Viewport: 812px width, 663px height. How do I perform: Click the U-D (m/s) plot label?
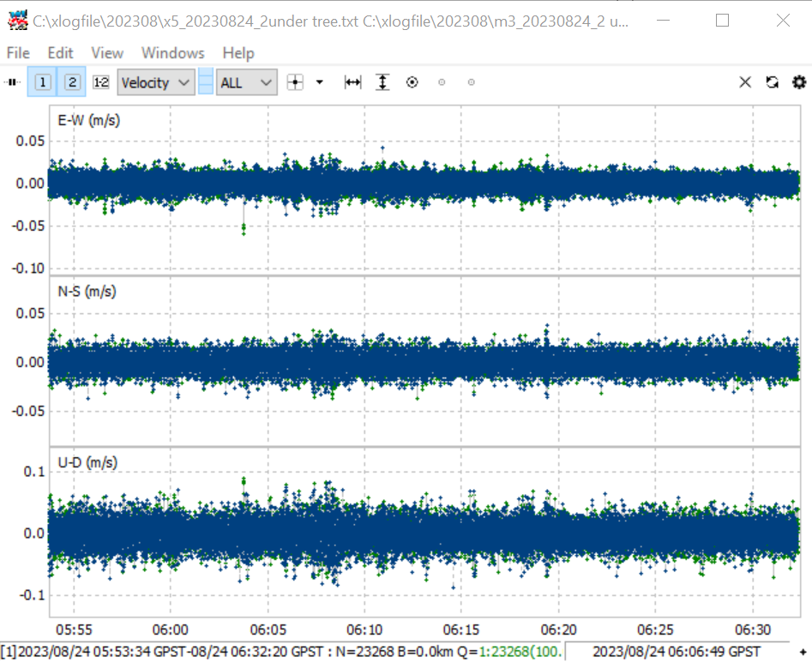point(87,462)
